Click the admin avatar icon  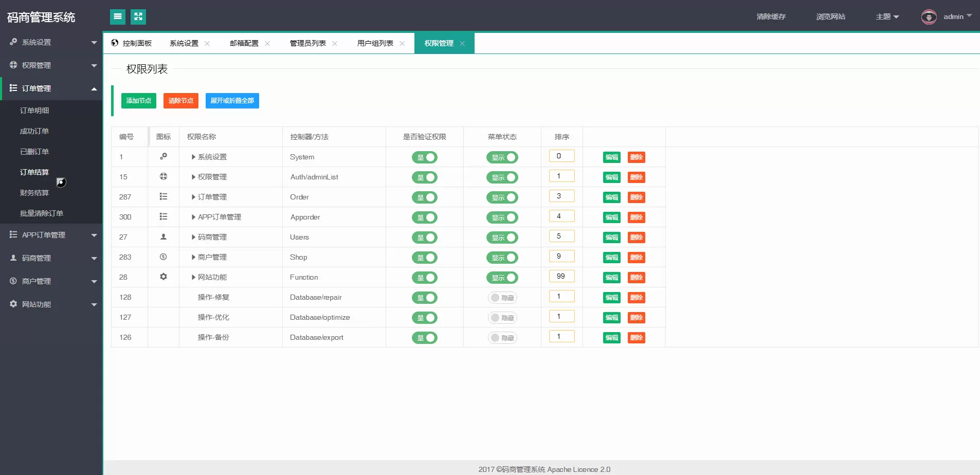tap(929, 17)
